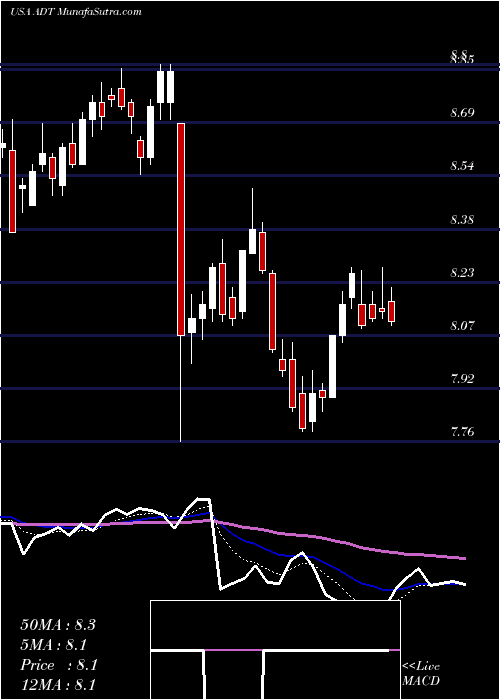Click the 8.69 price axis label

(462, 113)
